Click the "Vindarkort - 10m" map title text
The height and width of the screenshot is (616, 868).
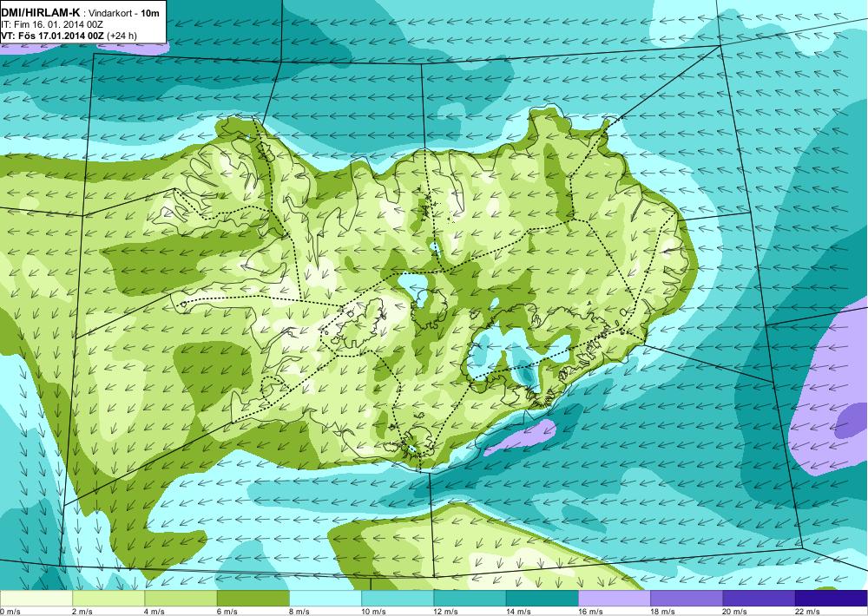[x=124, y=13]
